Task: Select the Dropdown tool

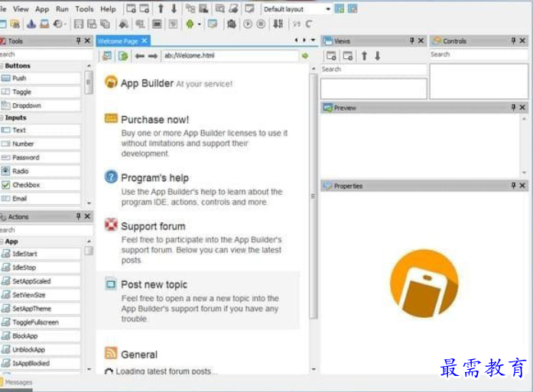Action: pos(41,105)
